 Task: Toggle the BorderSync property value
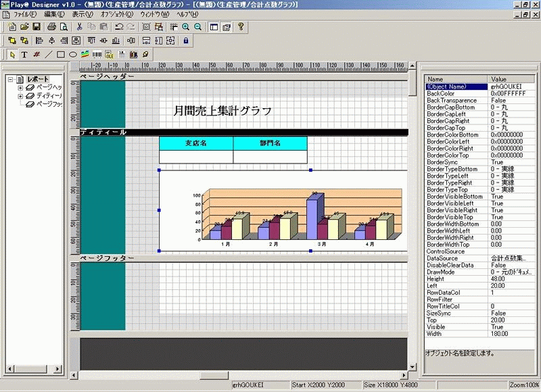pyautogui.click(x=512, y=162)
